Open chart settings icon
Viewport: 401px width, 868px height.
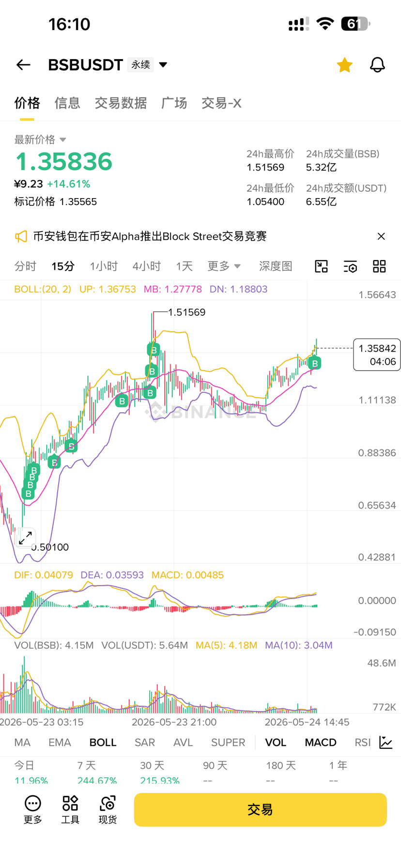351,266
